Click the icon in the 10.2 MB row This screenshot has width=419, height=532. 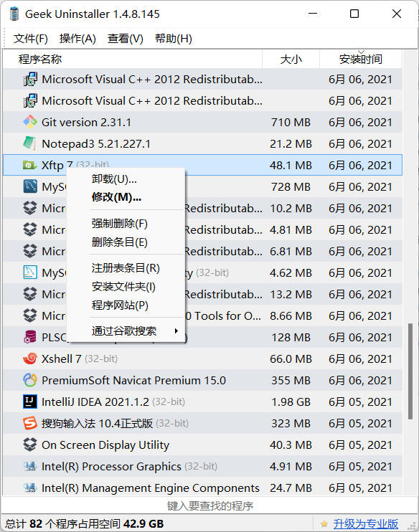[x=30, y=208]
